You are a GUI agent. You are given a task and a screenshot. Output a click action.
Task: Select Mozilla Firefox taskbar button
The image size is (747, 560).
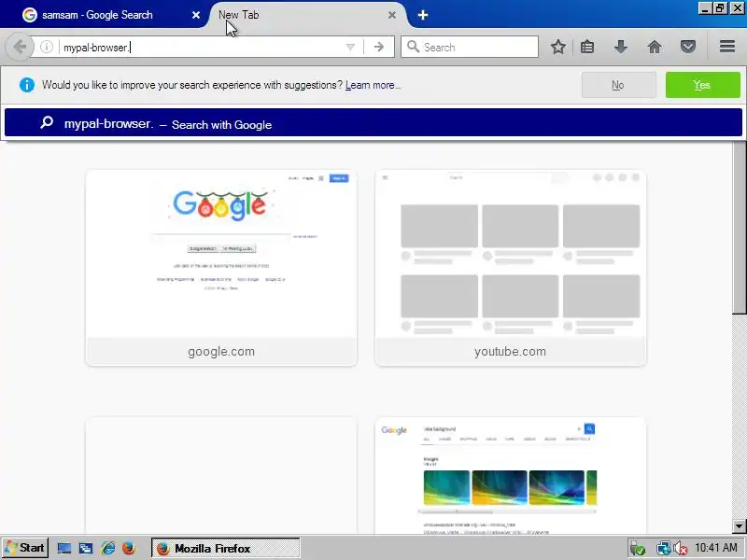[226, 548]
